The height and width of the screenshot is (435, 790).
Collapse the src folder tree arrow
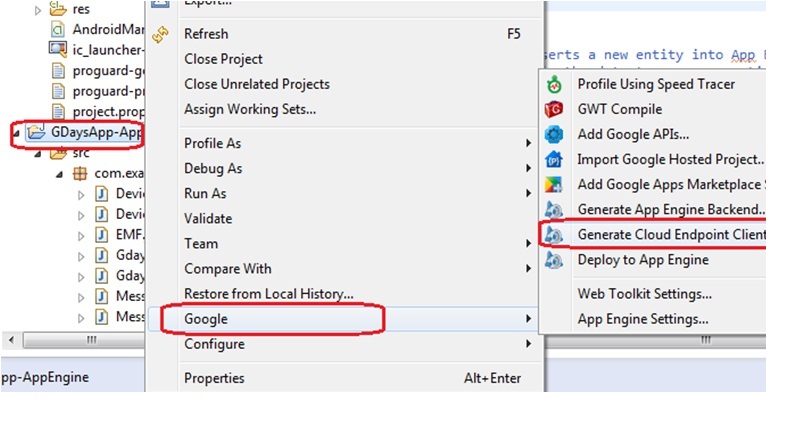[38, 153]
